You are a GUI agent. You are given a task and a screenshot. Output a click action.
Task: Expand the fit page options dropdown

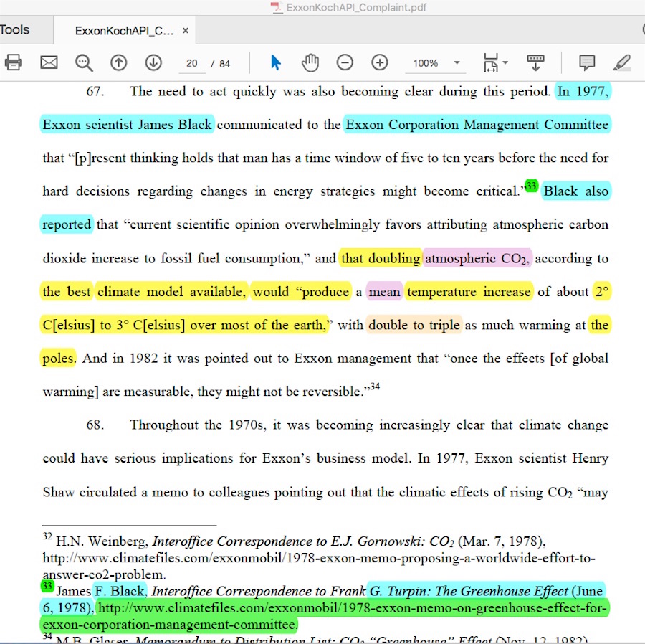click(x=494, y=62)
